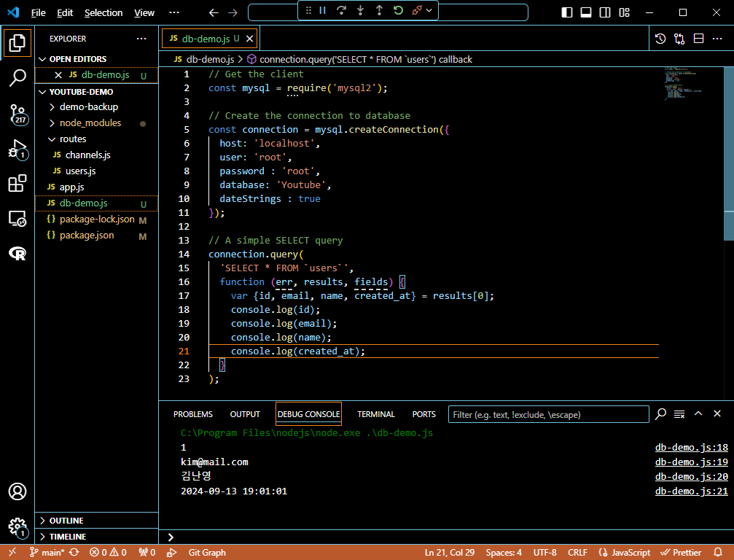Grab the debug toolbar drag handle
Image resolution: width=734 pixels, height=560 pixels.
pyautogui.click(x=308, y=10)
